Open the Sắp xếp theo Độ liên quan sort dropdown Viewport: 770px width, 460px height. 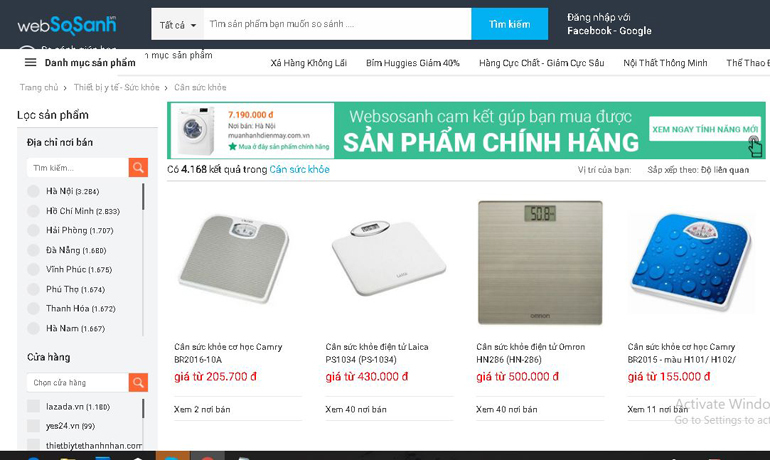coord(698,170)
